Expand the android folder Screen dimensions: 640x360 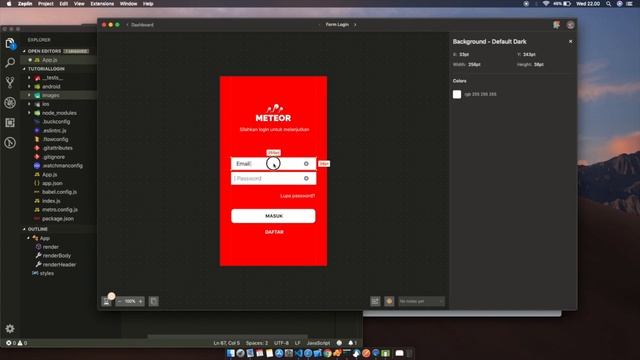point(29,87)
